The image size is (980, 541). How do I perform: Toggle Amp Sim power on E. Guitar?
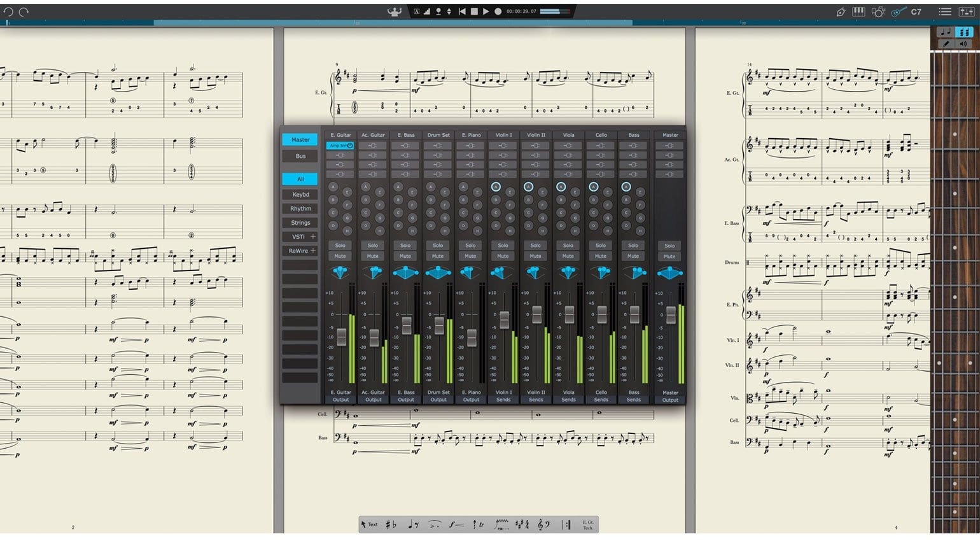[x=350, y=146]
